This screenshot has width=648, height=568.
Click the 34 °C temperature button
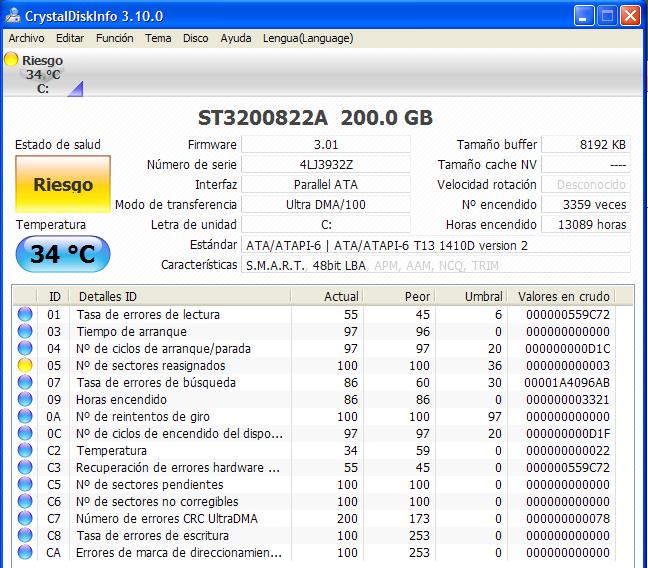point(63,254)
